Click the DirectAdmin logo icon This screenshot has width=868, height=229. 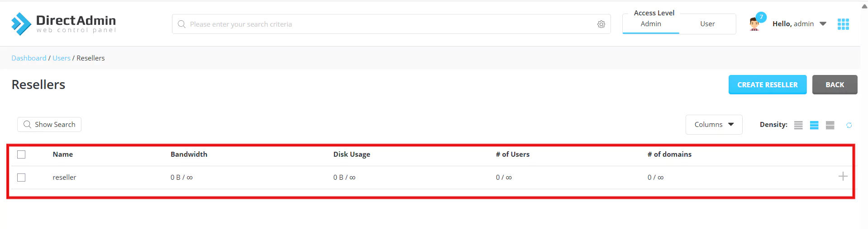tap(21, 23)
